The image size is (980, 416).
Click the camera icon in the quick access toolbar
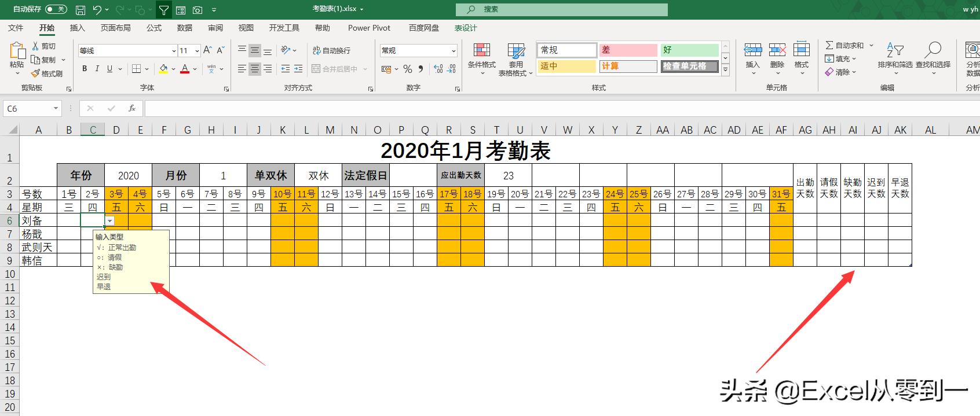click(198, 10)
